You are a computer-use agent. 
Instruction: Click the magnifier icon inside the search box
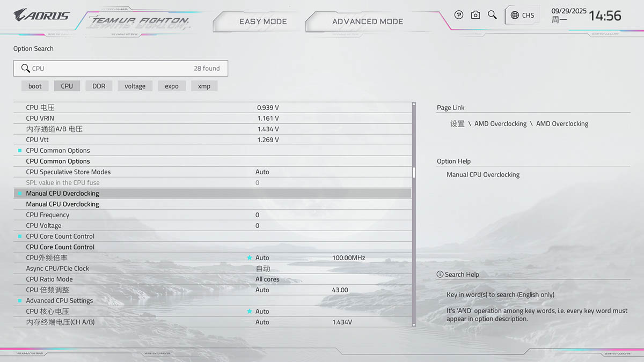[25, 68]
